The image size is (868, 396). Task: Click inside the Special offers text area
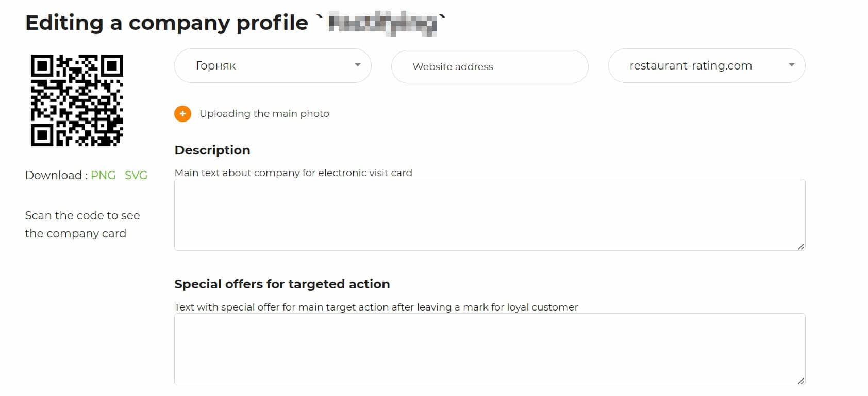click(x=489, y=349)
